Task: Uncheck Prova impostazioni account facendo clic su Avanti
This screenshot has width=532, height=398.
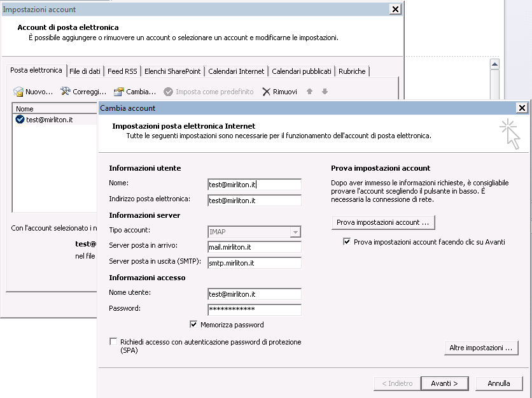Action: (x=347, y=241)
